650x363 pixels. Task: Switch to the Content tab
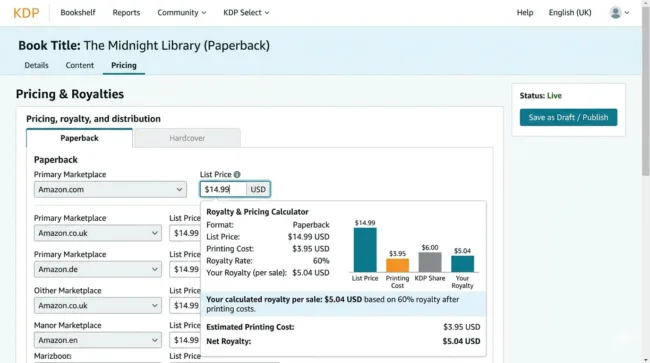[80, 65]
